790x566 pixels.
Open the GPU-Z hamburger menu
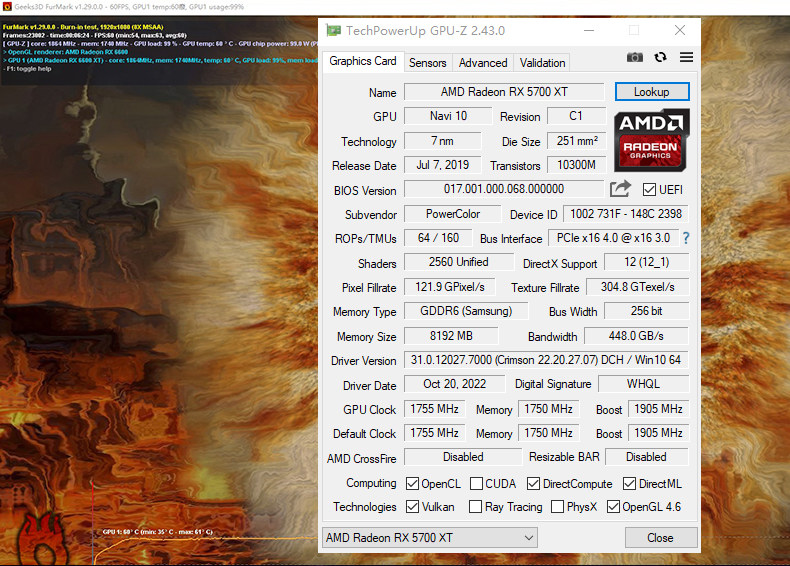pyautogui.click(x=686, y=57)
